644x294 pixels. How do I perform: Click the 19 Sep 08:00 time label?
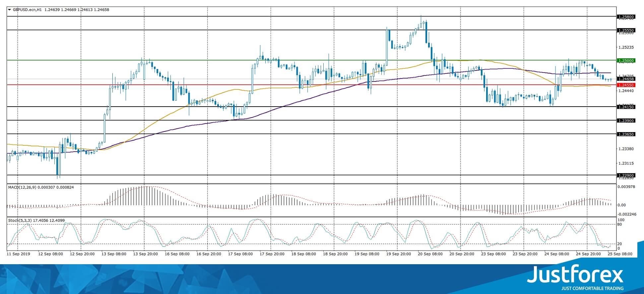(367, 254)
